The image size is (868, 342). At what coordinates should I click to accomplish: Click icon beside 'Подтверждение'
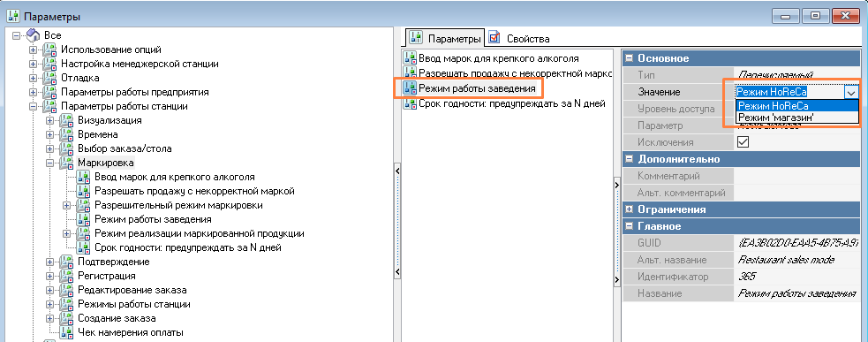pyautogui.click(x=67, y=262)
